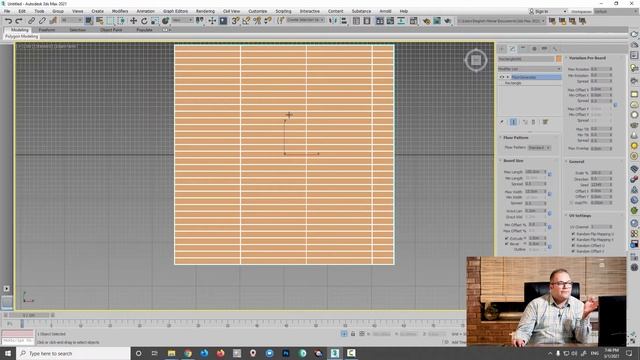Activate the Select Object tool
Screen dimensions: 640x360
tap(89, 20)
